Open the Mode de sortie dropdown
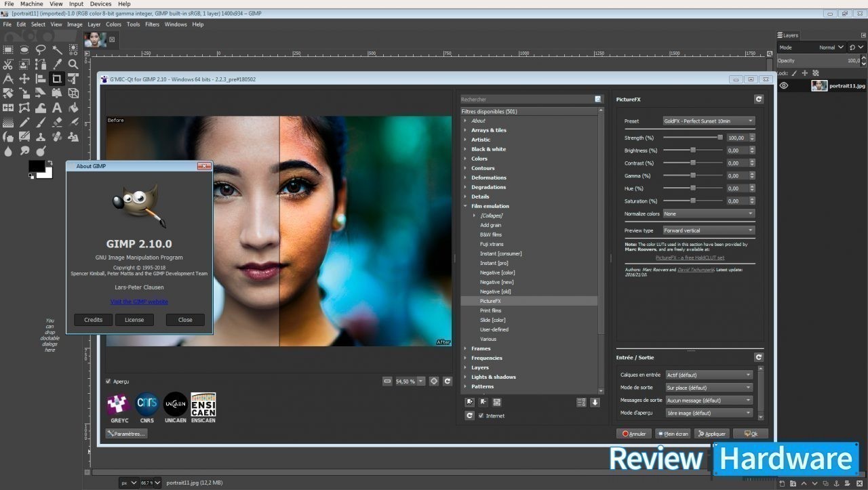The height and width of the screenshot is (490, 868). 709,388
